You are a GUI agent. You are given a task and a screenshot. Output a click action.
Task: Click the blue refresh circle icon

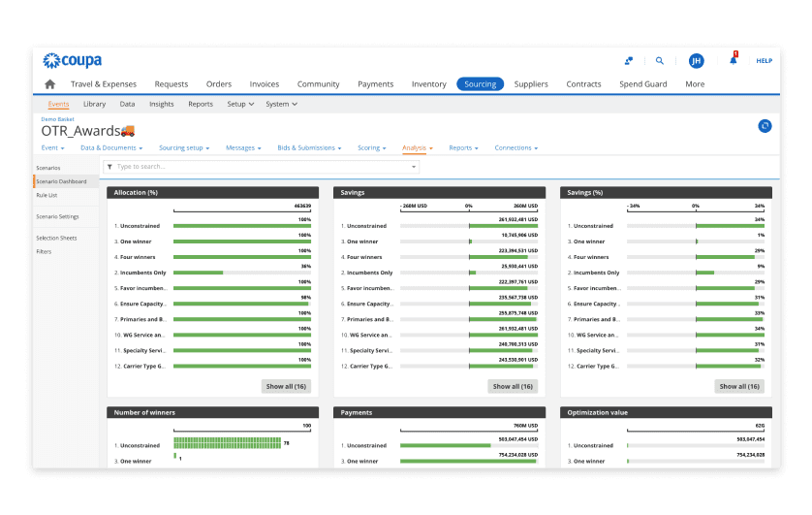coord(765,126)
